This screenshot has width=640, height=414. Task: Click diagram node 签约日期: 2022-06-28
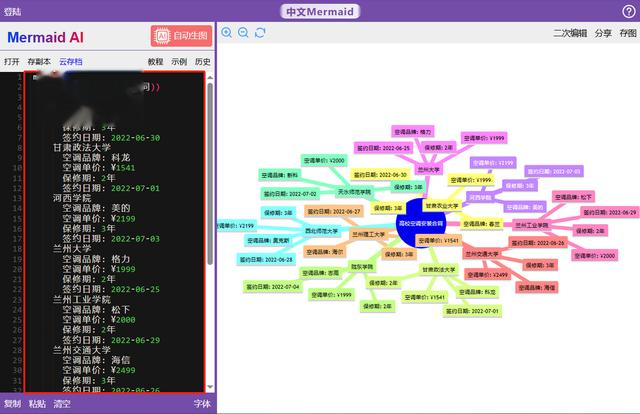point(266,259)
